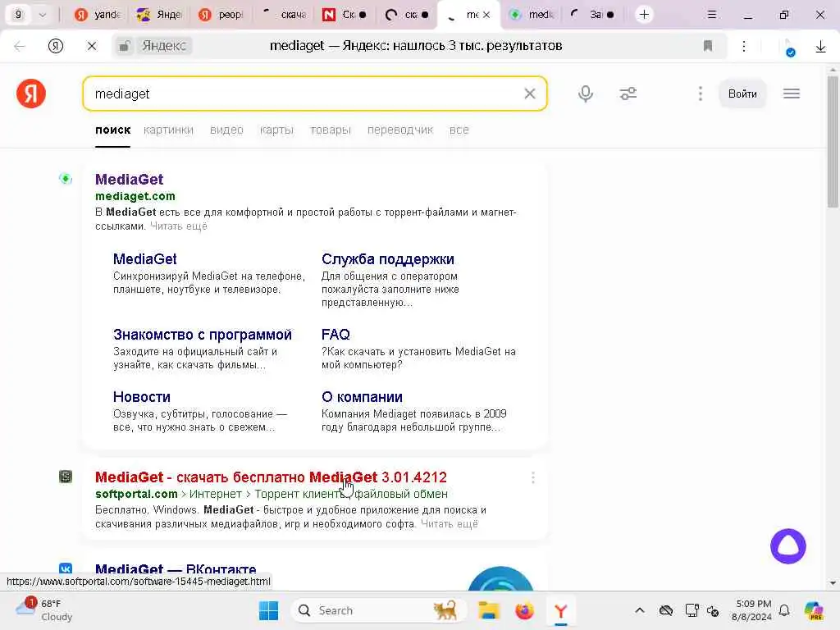
Task: Clear the mediaget search query
Action: (530, 94)
